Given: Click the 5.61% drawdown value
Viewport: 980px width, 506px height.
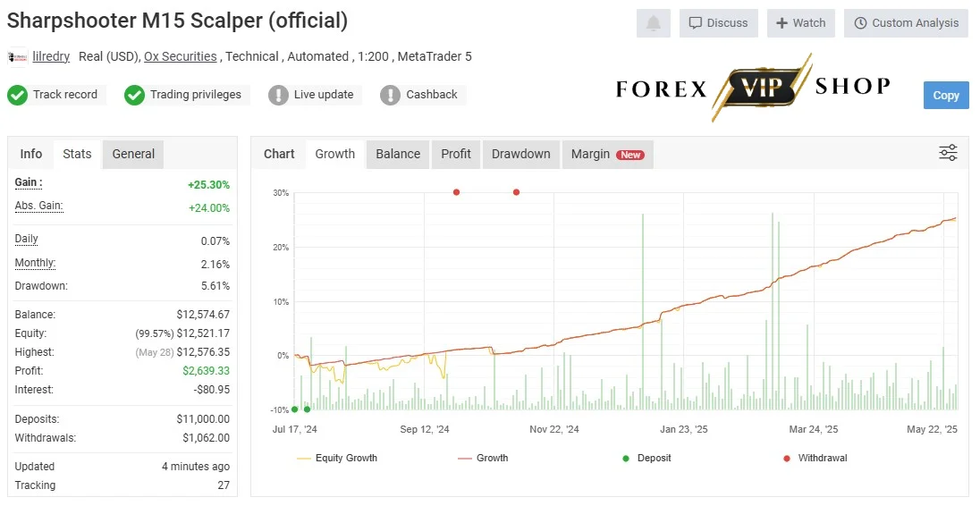Looking at the screenshot, I should pyautogui.click(x=215, y=286).
